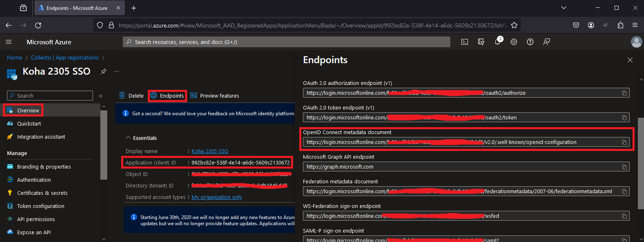Open the browser recent tabs icon left of the tab
This screenshot has height=242, width=644.
coord(23,8)
